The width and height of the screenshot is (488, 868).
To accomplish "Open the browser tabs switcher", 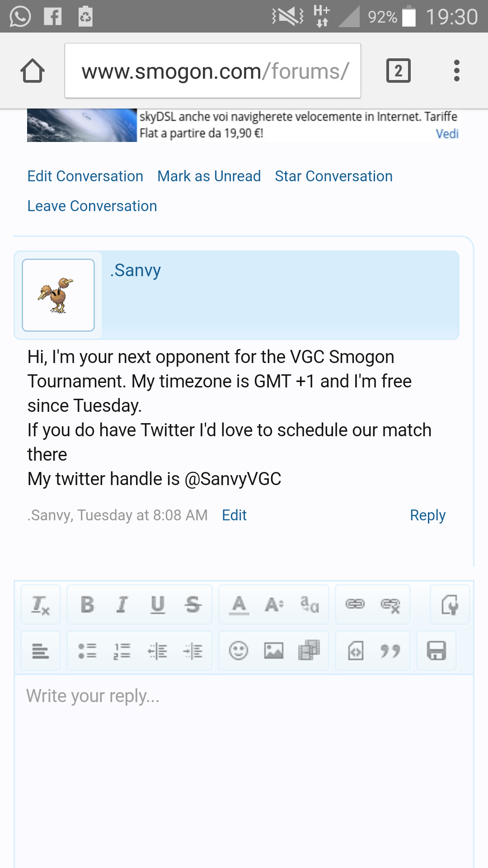I will 398,71.
